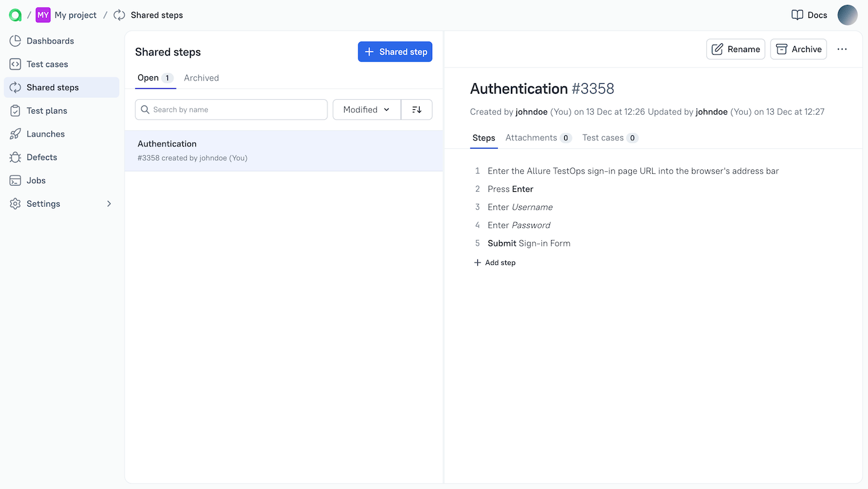Image resolution: width=868 pixels, height=489 pixels.
Task: Click inside the Search by name field
Action: (x=231, y=109)
